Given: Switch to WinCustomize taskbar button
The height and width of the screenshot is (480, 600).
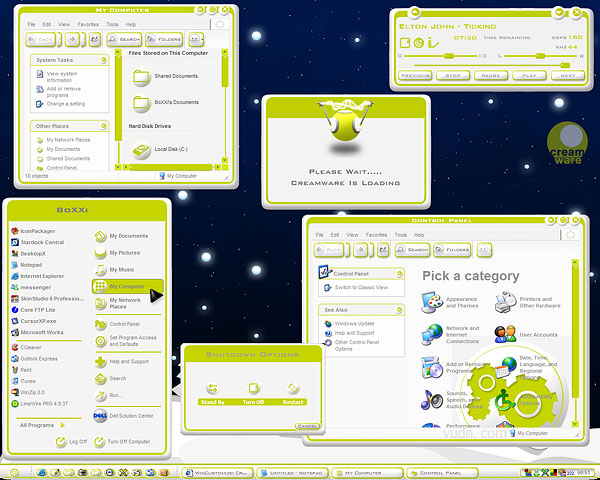Looking at the screenshot, I should tap(217, 473).
